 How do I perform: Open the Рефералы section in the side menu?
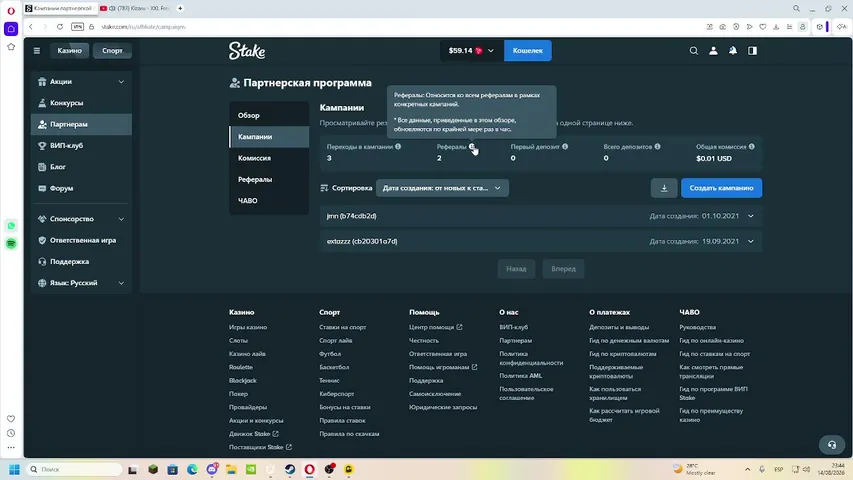[x=269, y=179]
